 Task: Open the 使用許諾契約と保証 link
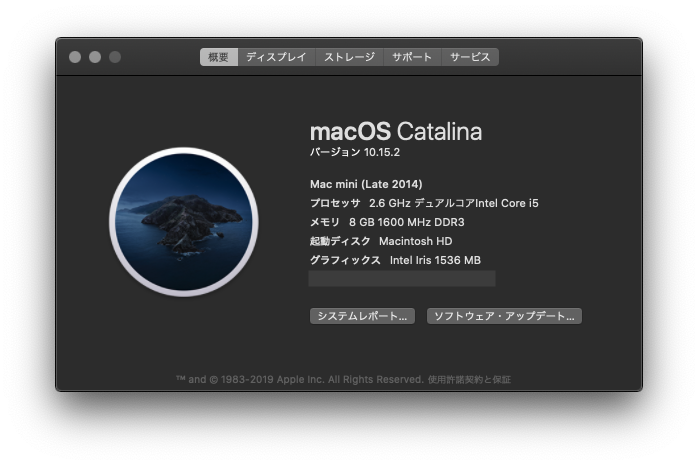pyautogui.click(x=469, y=380)
